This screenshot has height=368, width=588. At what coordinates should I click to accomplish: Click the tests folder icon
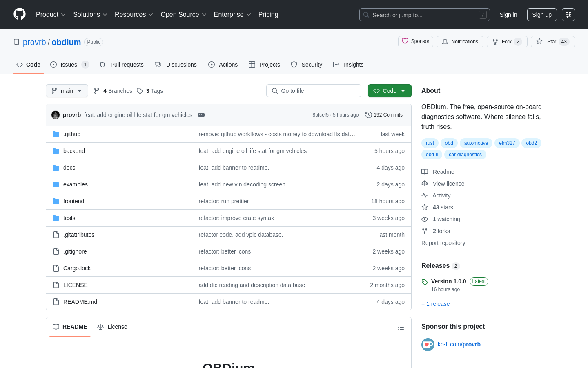coord(56,218)
